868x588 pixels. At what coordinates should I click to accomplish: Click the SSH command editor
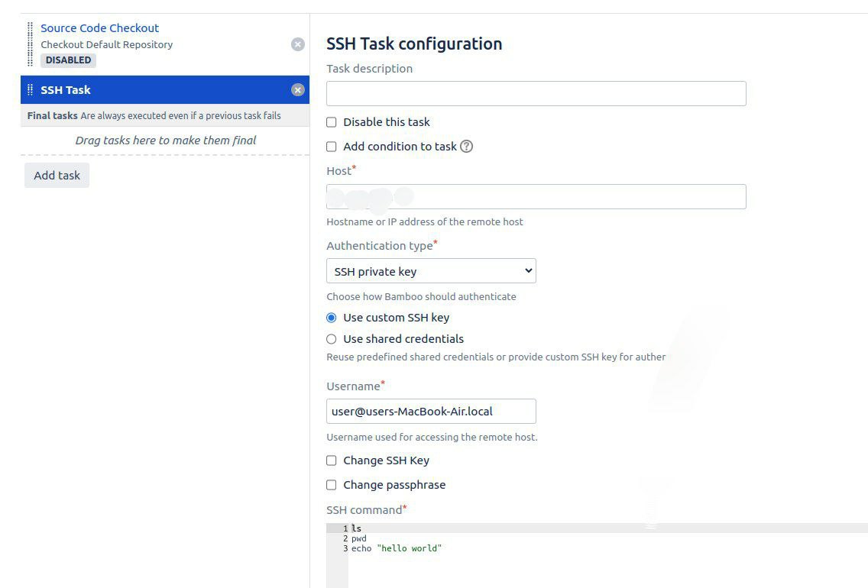pos(535,538)
